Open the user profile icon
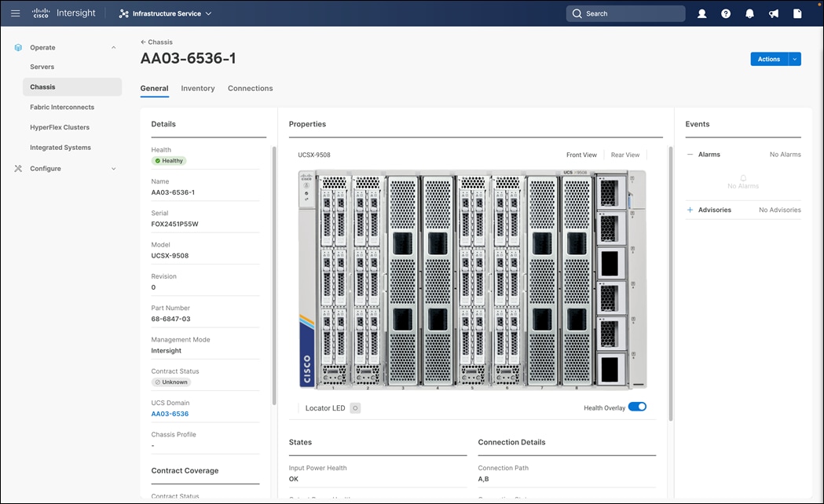 tap(701, 13)
